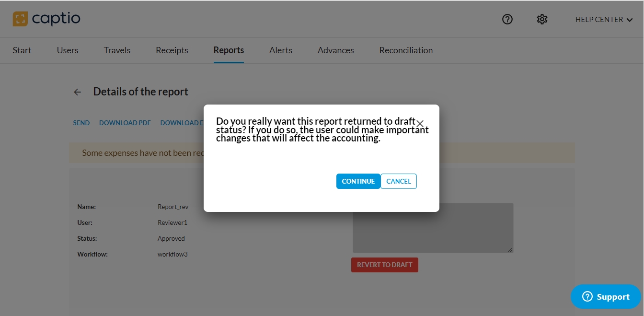Open the Support chat widget
Screen dimensions: 644x316
point(606,297)
